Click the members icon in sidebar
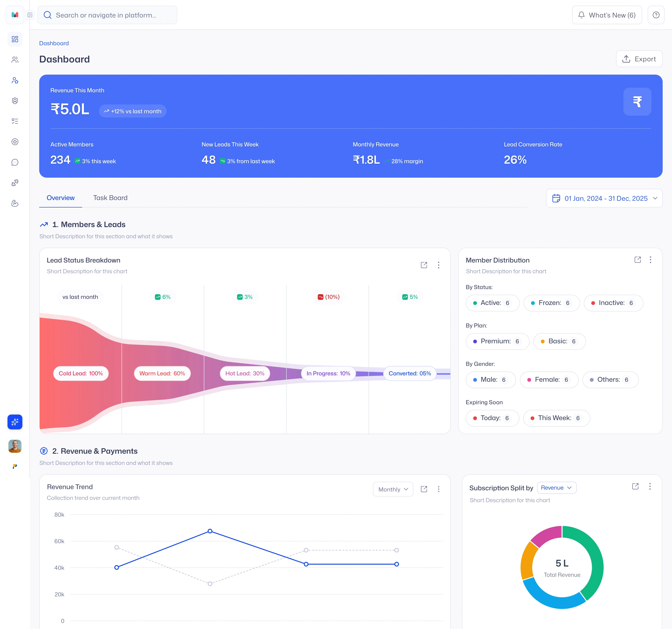Screen dimensions: 672x629 (x=15, y=60)
